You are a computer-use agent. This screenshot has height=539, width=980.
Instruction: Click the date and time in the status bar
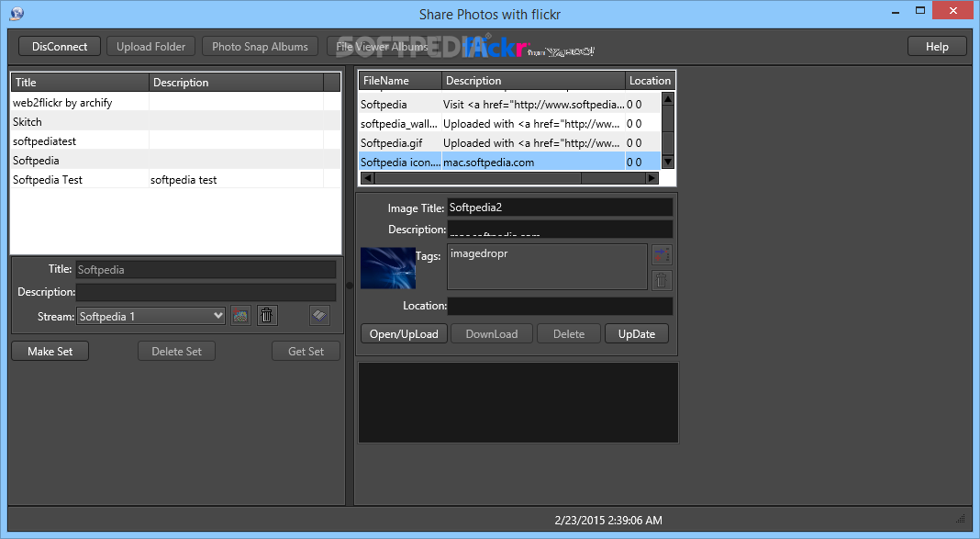608,520
